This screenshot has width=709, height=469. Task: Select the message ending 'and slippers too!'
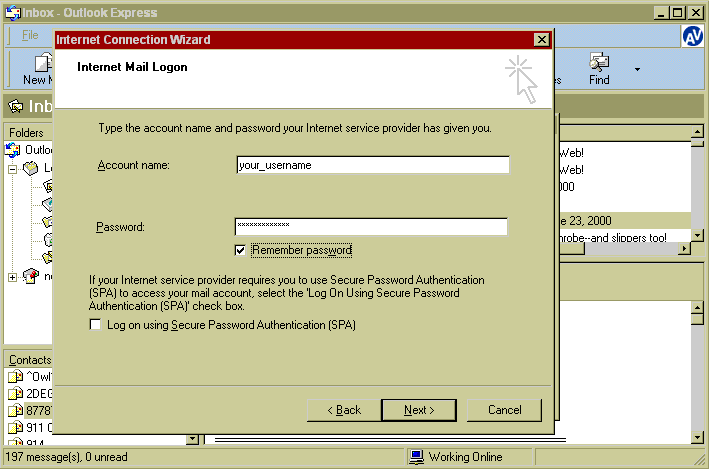(625, 237)
